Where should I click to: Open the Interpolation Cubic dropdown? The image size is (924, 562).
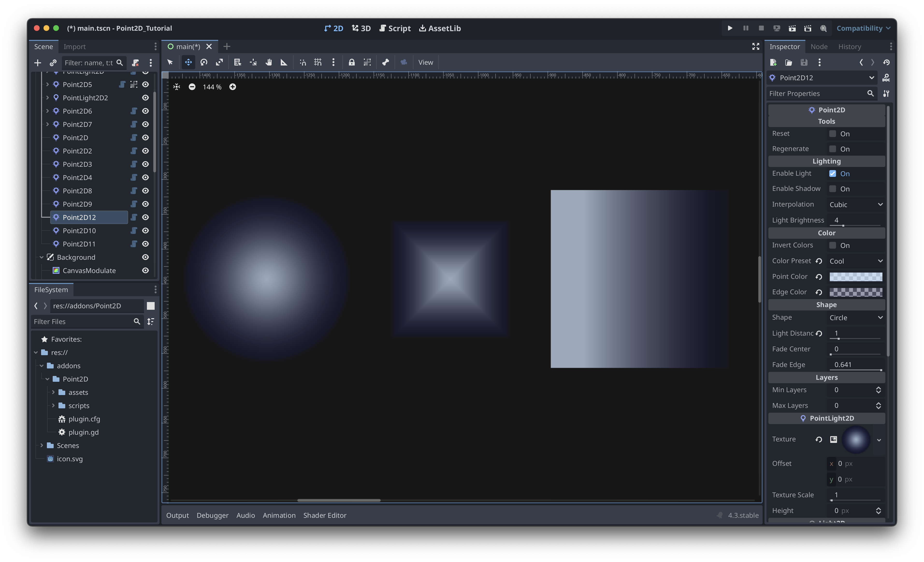856,204
